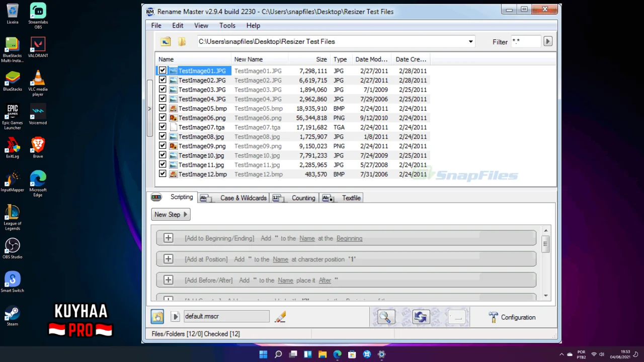The width and height of the screenshot is (644, 362).
Task: Click the Filter apply arrow button
Action: [548, 42]
